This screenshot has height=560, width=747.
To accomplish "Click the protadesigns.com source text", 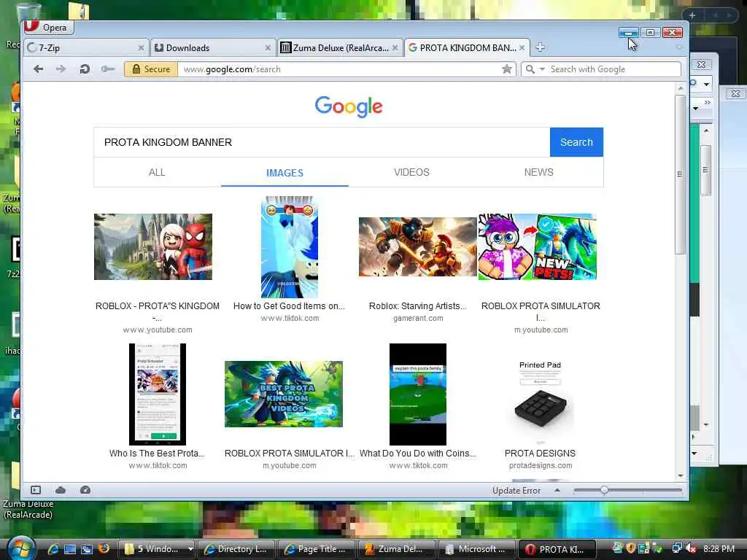I will 541,465.
